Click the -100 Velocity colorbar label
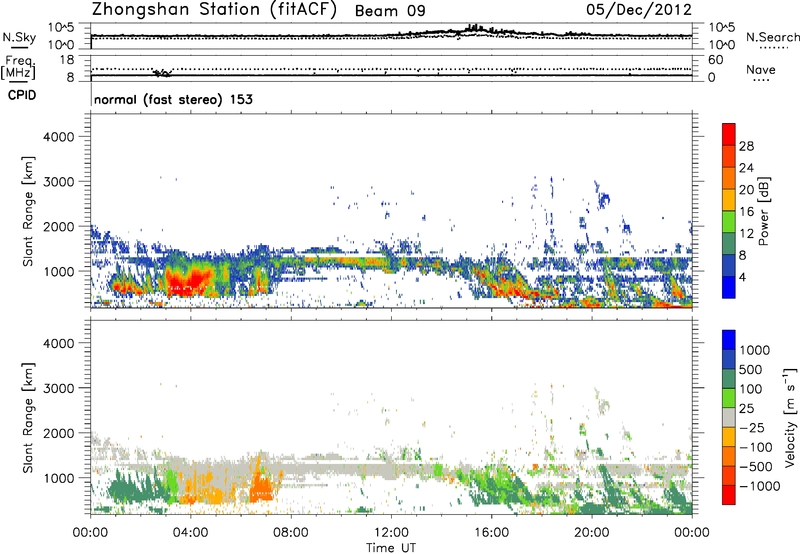 click(x=756, y=447)
